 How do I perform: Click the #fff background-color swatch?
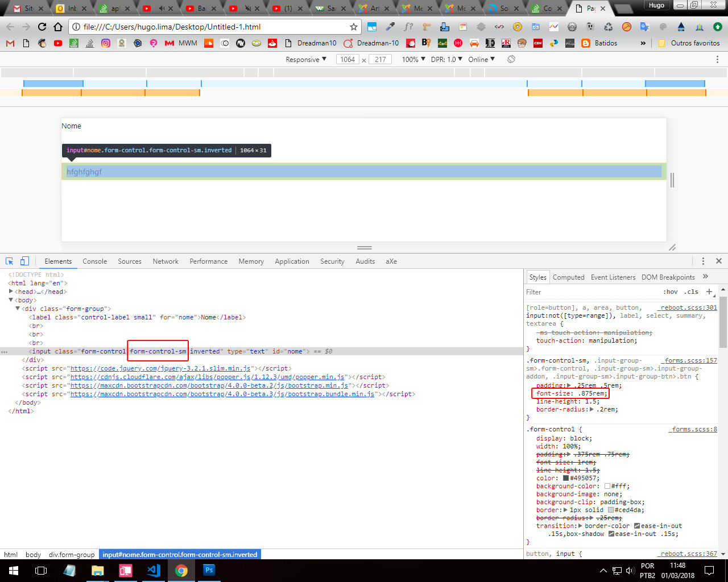tap(607, 486)
